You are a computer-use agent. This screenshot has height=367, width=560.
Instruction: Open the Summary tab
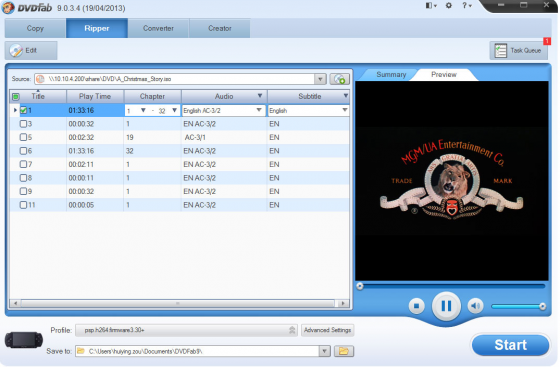pyautogui.click(x=391, y=74)
